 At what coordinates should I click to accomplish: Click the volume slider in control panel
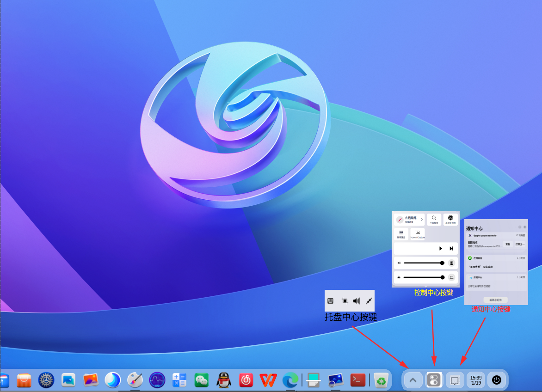423,263
